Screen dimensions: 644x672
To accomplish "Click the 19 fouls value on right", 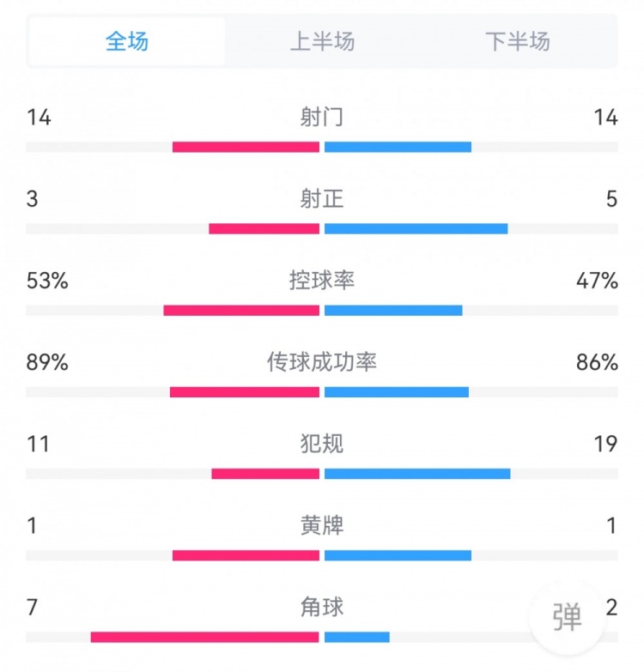I will [x=605, y=444].
